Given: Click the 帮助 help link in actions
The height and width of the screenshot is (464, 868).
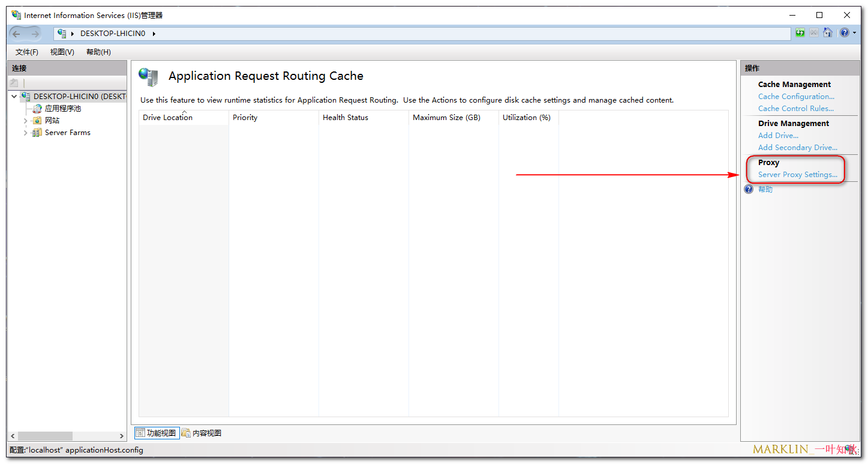Looking at the screenshot, I should (x=765, y=190).
